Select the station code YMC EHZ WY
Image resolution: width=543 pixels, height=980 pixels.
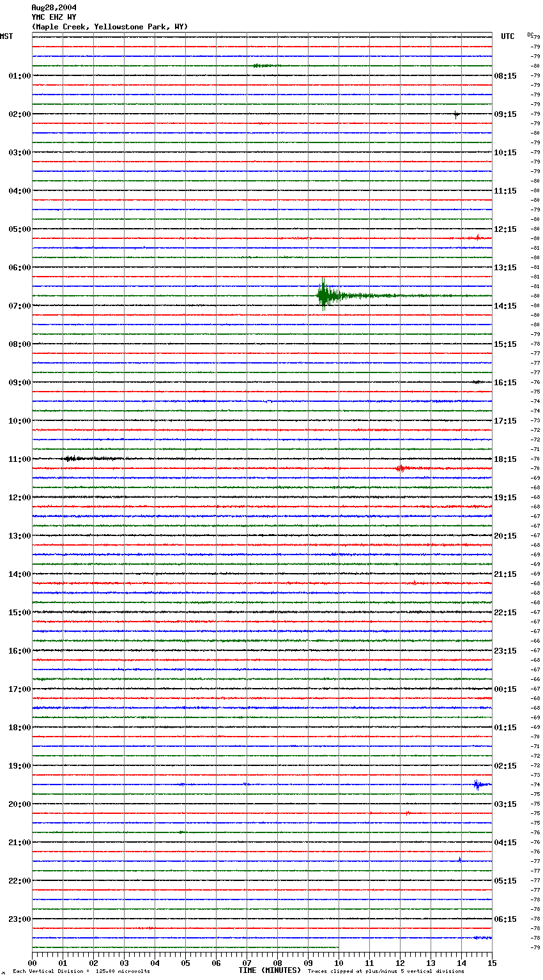tap(54, 17)
